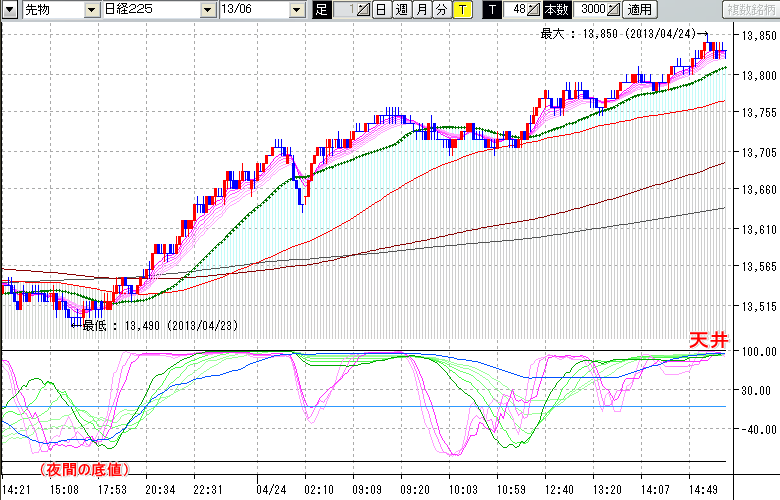Open the 日経225 symbol dropdown
The height and width of the screenshot is (500, 780).
(x=208, y=9)
